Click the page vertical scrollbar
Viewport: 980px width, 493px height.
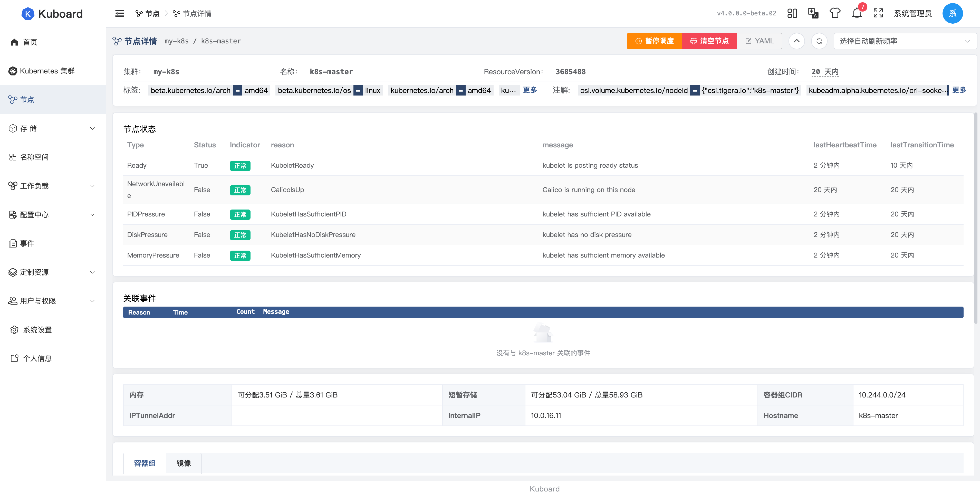[x=975, y=218]
